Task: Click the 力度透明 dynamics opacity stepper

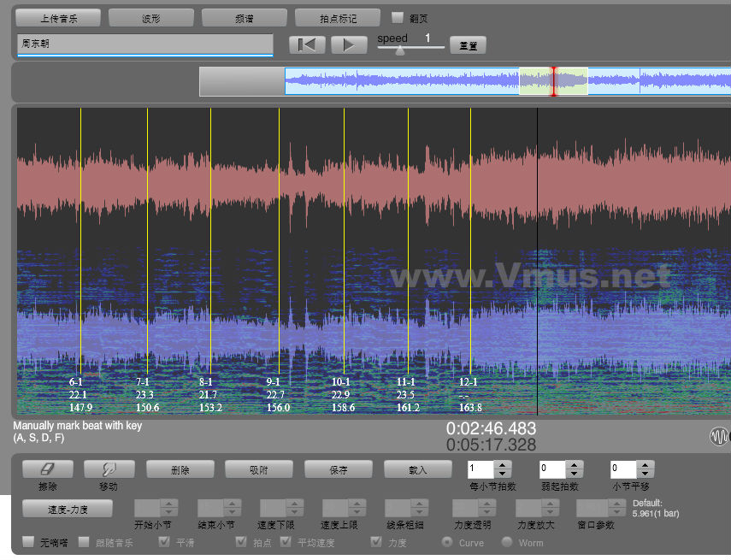Action: coord(474,508)
